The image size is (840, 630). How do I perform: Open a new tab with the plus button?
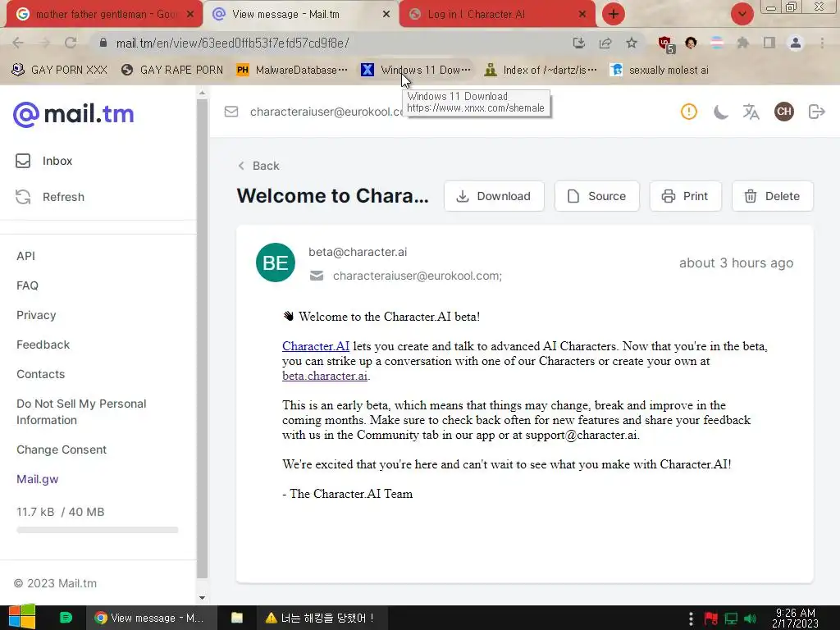point(614,14)
